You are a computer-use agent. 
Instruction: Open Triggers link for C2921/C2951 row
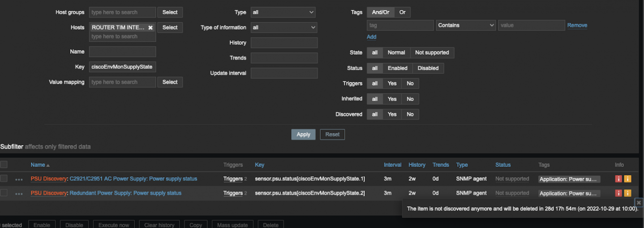click(233, 179)
